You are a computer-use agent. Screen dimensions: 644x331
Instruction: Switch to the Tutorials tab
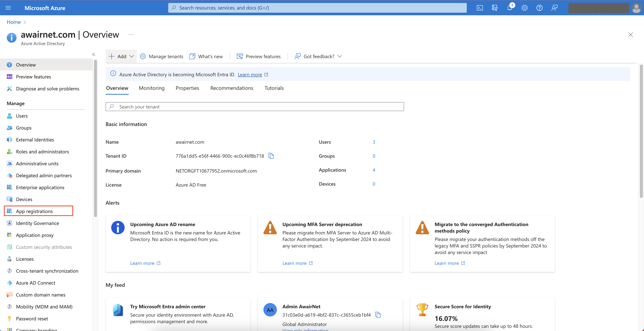tap(274, 88)
